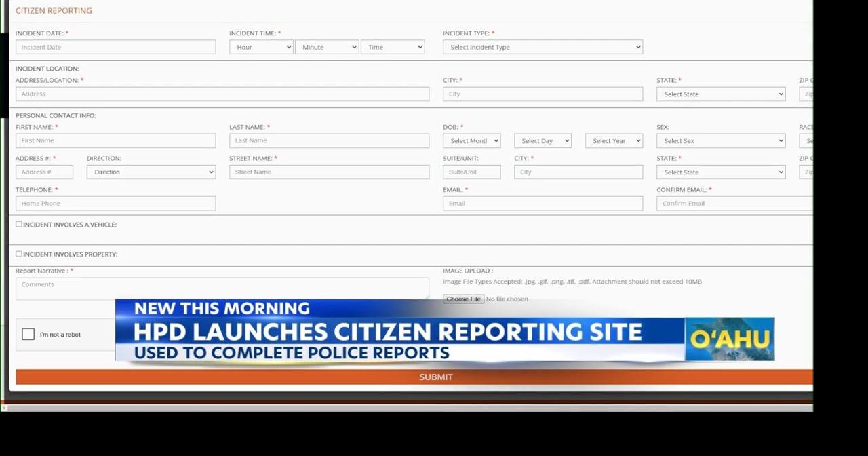Tick the I'm not a robot checkbox

[x=28, y=334]
